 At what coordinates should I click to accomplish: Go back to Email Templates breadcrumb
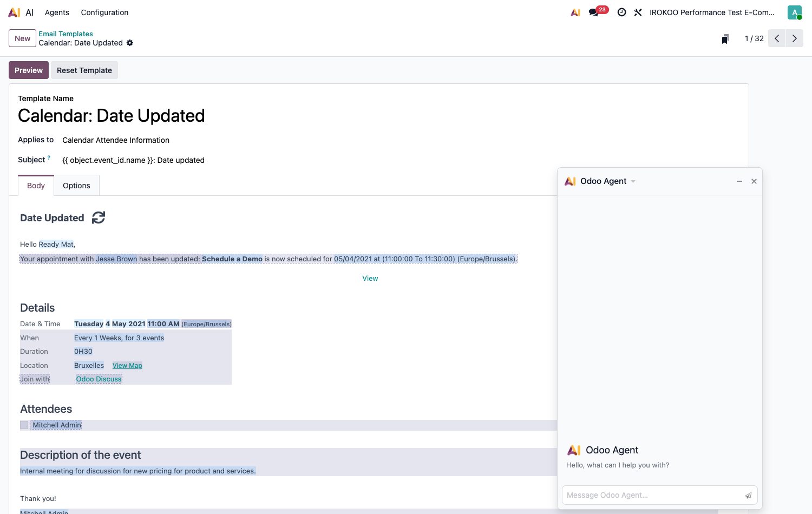[66, 34]
